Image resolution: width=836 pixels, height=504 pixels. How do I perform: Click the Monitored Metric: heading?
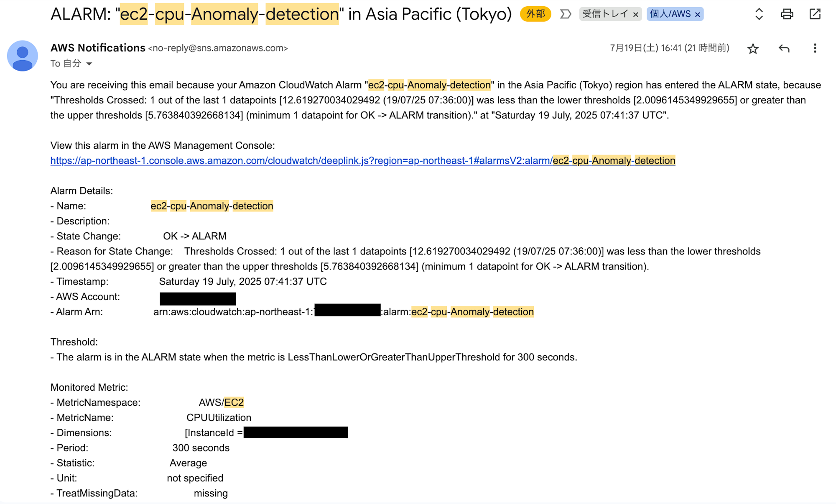point(89,387)
